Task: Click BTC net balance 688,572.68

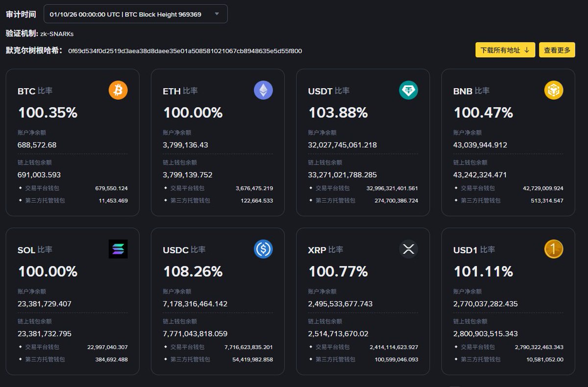Action: [37, 145]
